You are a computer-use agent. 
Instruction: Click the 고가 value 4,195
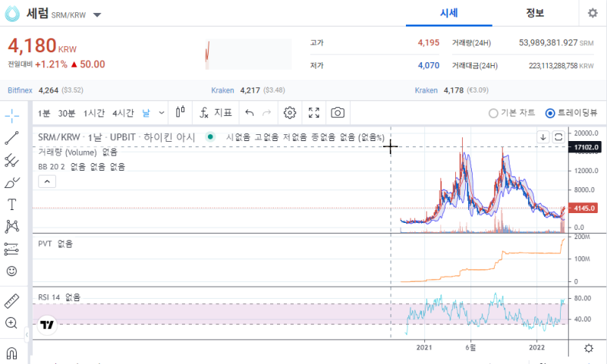pyautogui.click(x=428, y=42)
